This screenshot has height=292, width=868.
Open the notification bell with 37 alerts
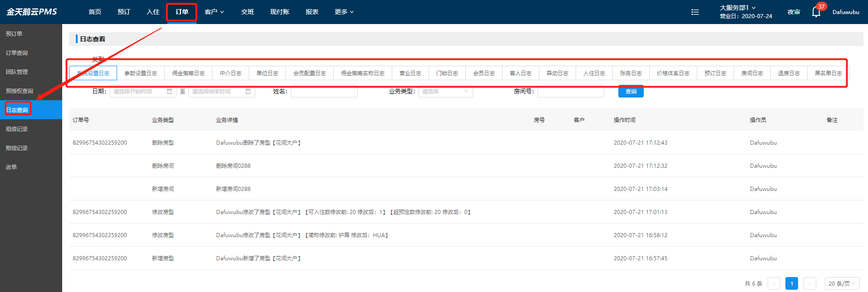[x=816, y=12]
